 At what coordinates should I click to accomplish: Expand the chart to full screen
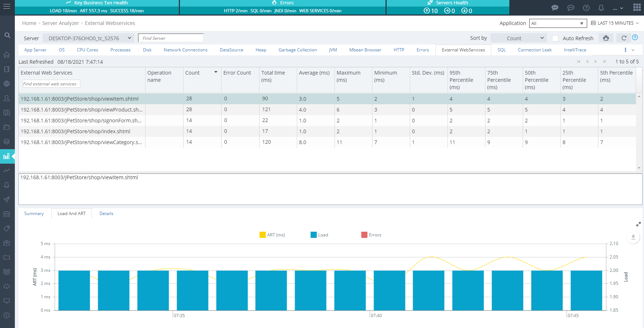(639, 224)
